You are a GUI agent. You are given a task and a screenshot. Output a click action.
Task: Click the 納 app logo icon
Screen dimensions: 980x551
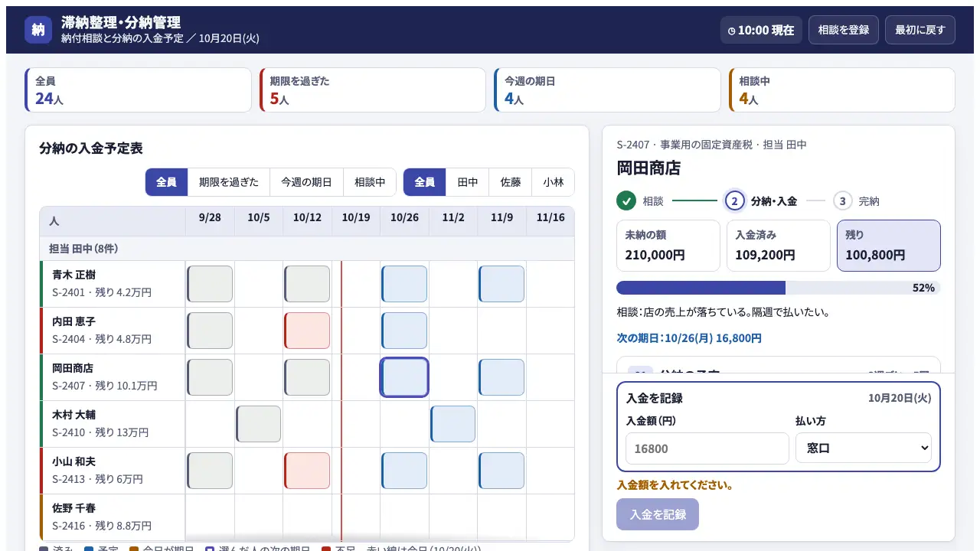[x=38, y=30]
